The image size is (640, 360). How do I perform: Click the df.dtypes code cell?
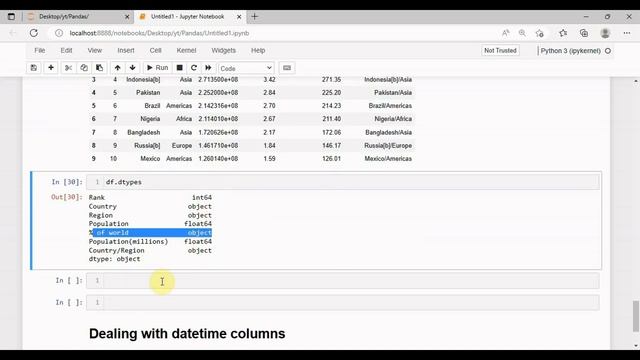tap(343, 182)
